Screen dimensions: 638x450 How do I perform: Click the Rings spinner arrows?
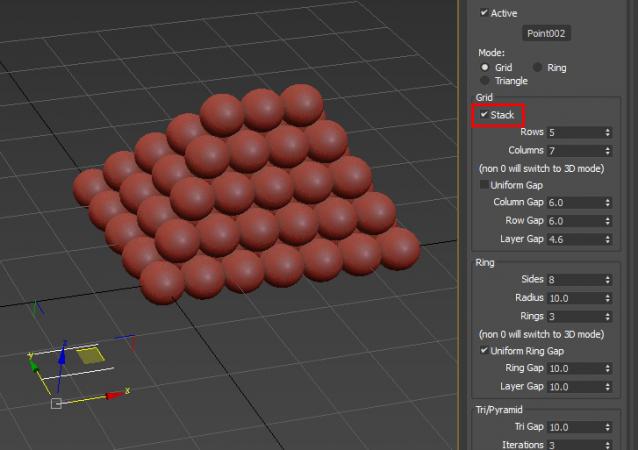(607, 317)
